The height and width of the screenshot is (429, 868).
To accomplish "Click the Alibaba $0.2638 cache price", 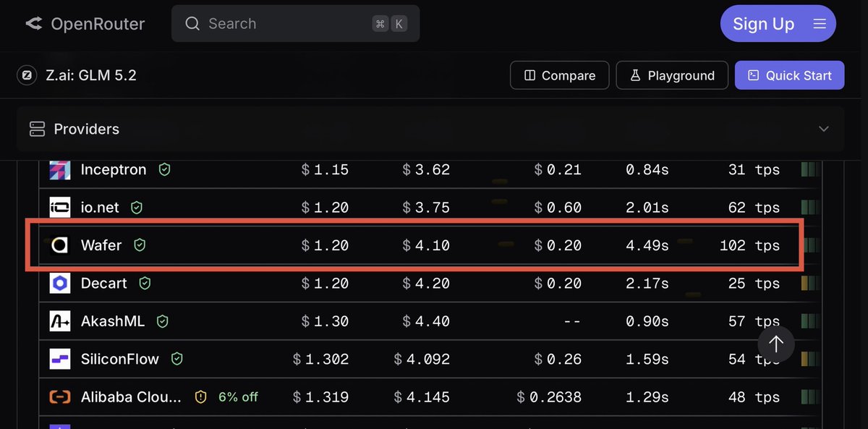I will pos(549,397).
